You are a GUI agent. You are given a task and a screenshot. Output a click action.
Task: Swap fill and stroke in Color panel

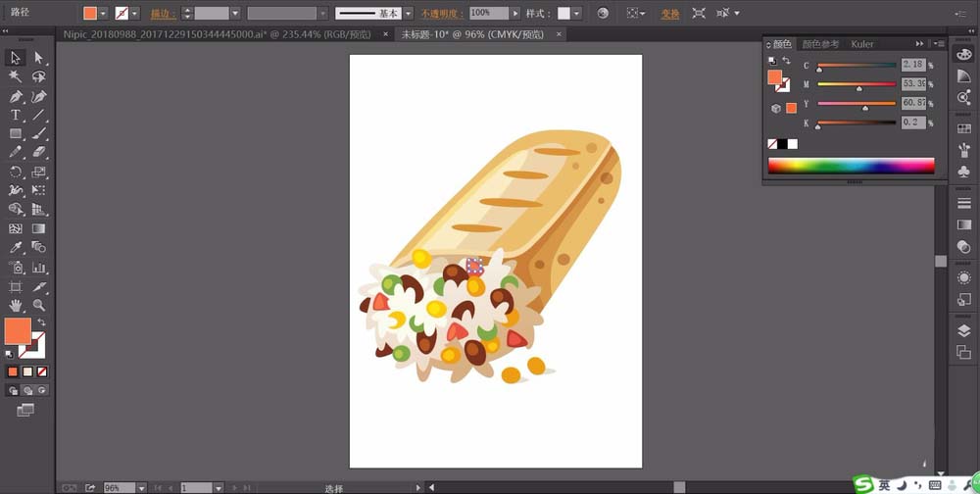[786, 62]
